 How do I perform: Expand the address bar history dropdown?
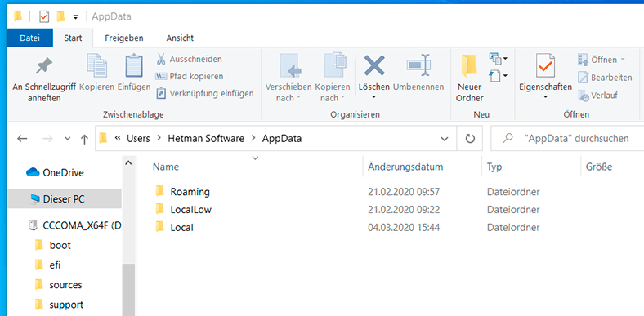tap(445, 139)
